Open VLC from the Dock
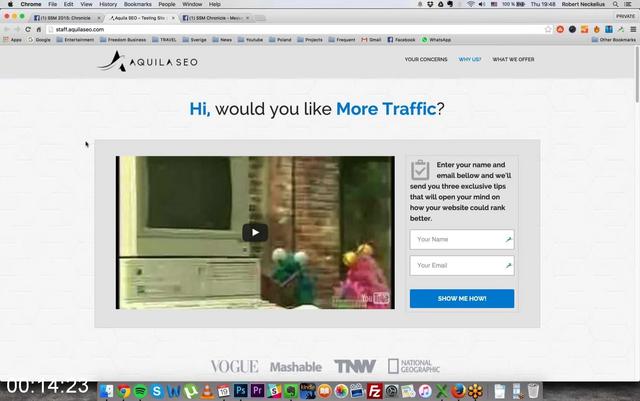 [x=207, y=391]
